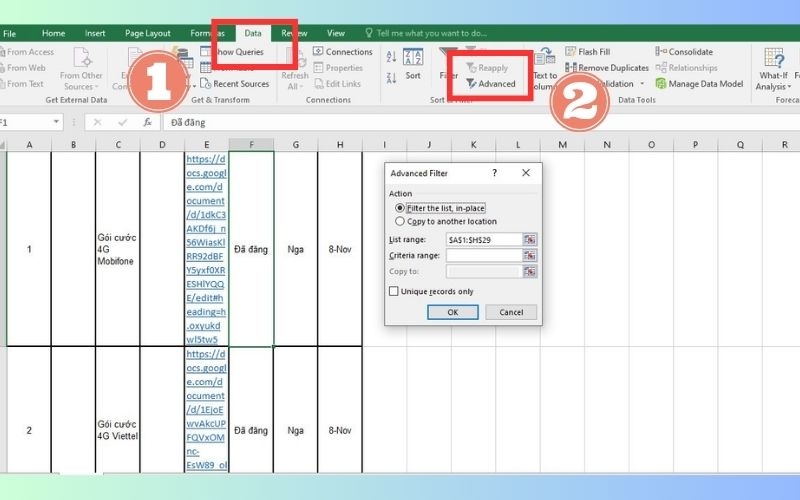This screenshot has width=800, height=500.
Task: Click Remove Duplicates
Action: click(x=607, y=67)
